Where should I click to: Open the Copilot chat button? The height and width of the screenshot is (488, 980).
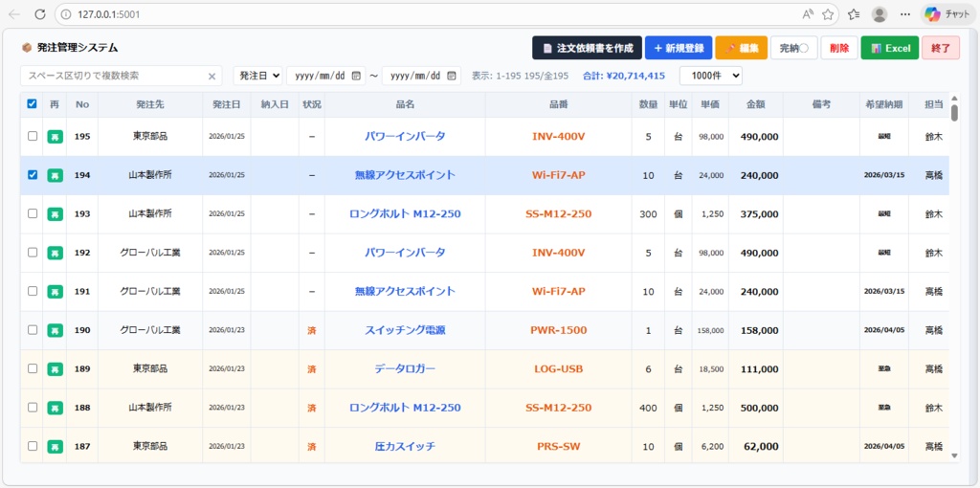(948, 14)
